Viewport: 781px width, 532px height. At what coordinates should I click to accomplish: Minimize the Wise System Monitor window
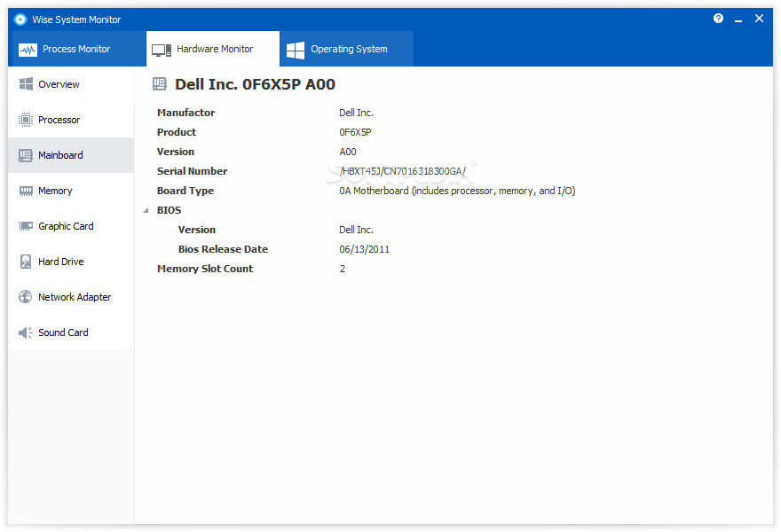click(738, 20)
